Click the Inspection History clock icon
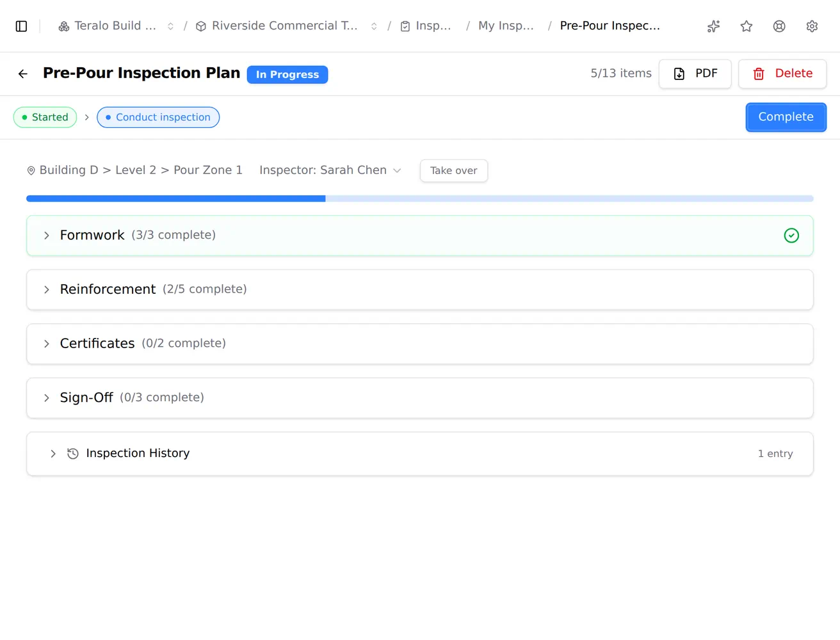 coord(73,454)
